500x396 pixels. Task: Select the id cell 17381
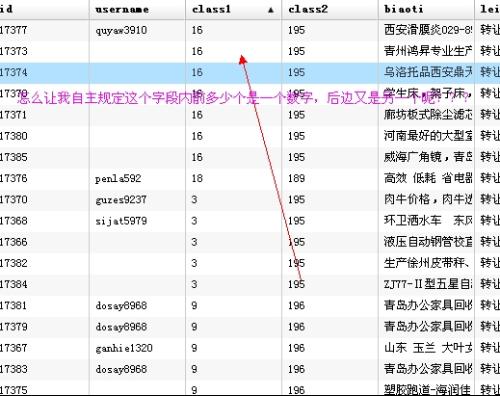pos(13,306)
